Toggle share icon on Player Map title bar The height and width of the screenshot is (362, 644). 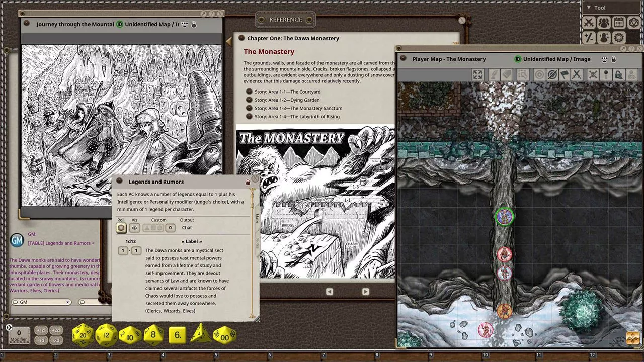(x=604, y=59)
